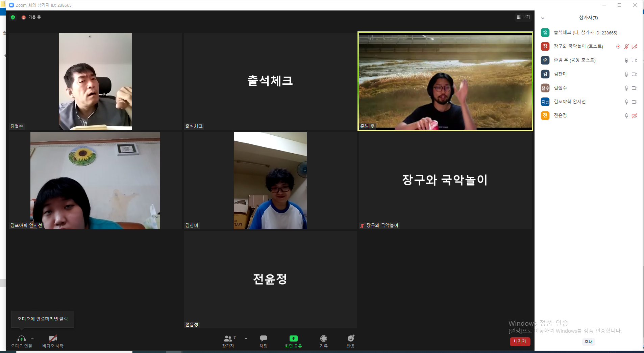644x353 pixels.
Task: Click disabled camera icon for 장구와 국악놀이 host
Action: click(635, 47)
